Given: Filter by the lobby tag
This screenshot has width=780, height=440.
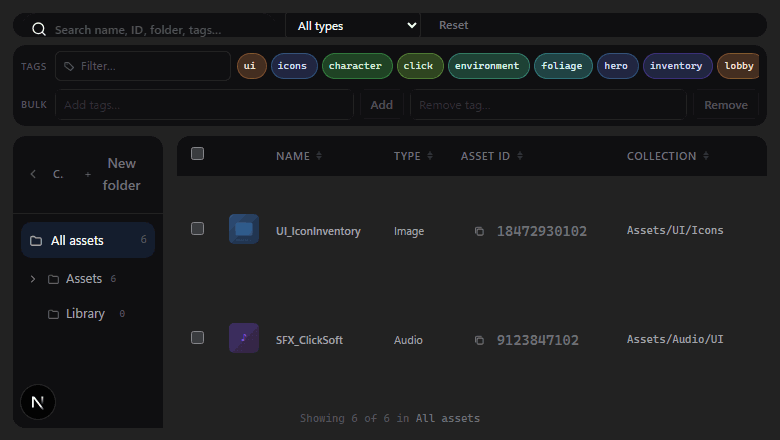Looking at the screenshot, I should pyautogui.click(x=738, y=66).
